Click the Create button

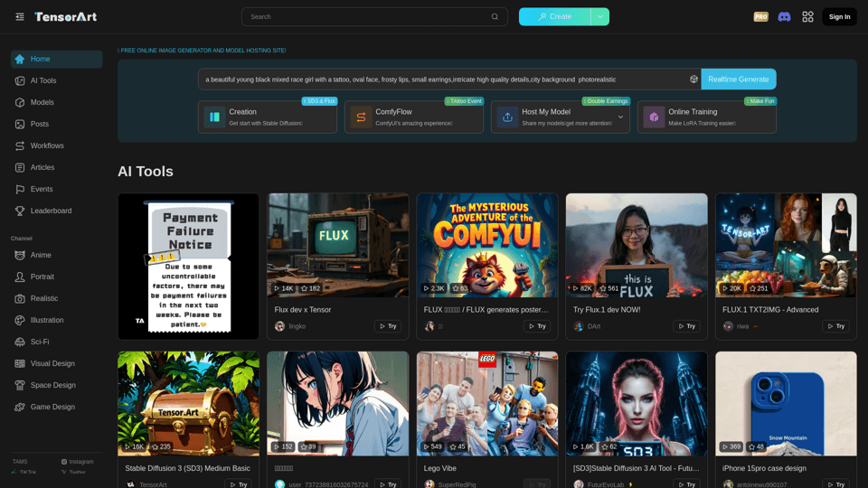point(554,16)
